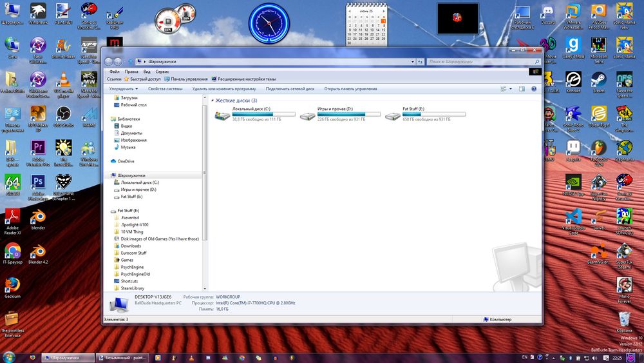The image size is (644, 363).
Task: Open the Windows Start orb
Action: tap(8, 357)
